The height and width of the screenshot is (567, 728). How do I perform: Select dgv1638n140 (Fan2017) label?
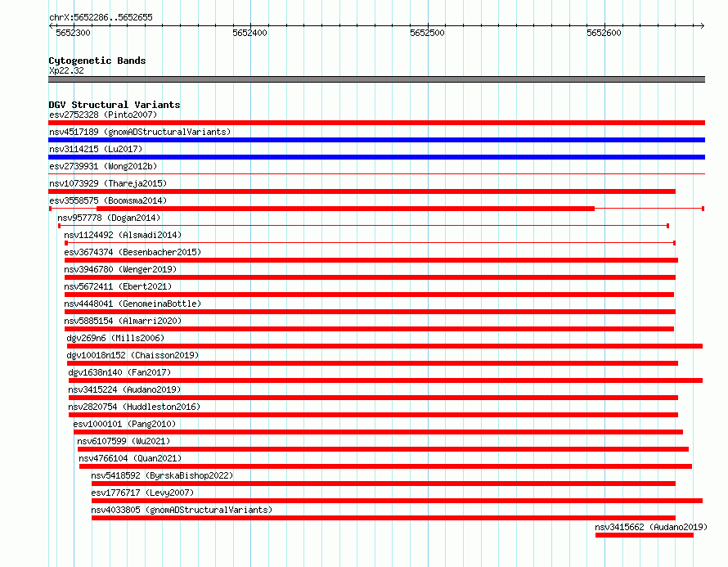pos(119,372)
